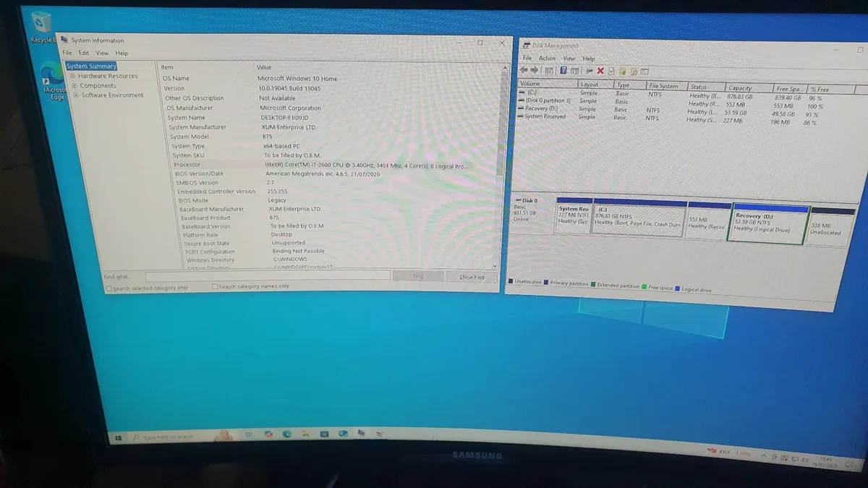Click the 'Find what' input field
This screenshot has width=868, height=488.
click(x=268, y=275)
